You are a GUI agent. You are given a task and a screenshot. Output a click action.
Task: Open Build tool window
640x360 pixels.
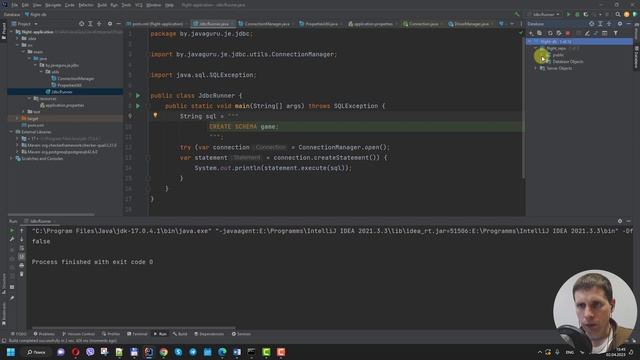click(x=180, y=334)
